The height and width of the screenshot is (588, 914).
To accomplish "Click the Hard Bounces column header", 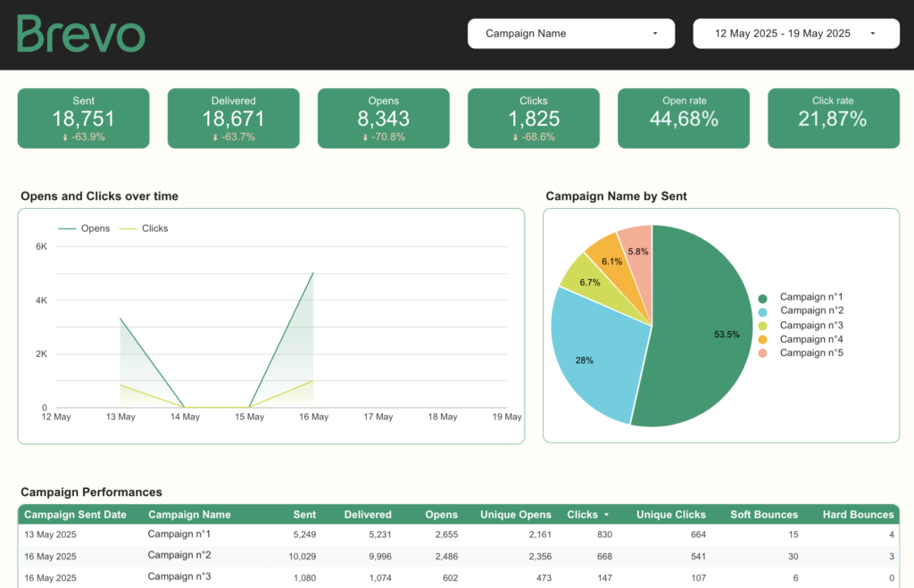I will pyautogui.click(x=858, y=515).
